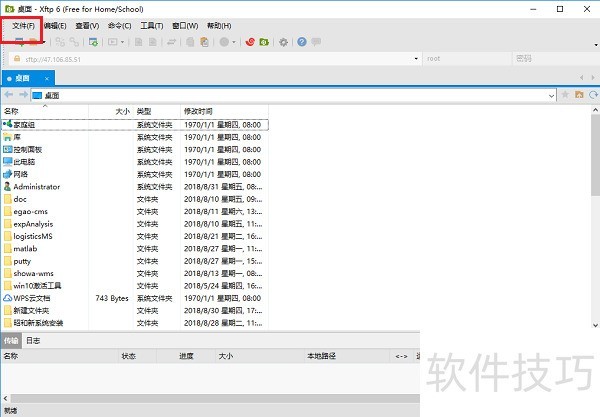Click the refresh icon by the path bar

593,94
